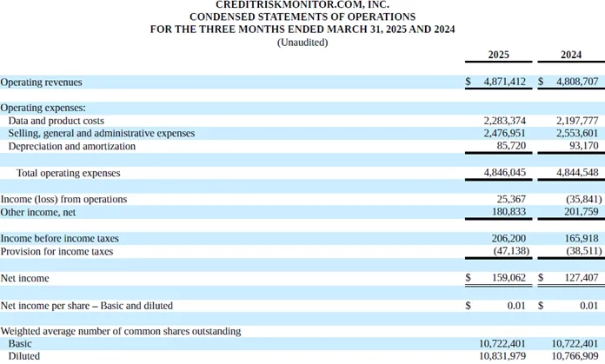Screen dimensions: 605x364
Task: Select 'Provision for income taxes' label
Action: pos(57,251)
